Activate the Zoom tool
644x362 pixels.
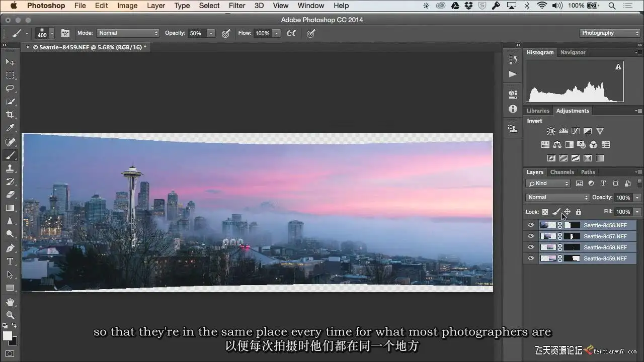[x=10, y=315]
